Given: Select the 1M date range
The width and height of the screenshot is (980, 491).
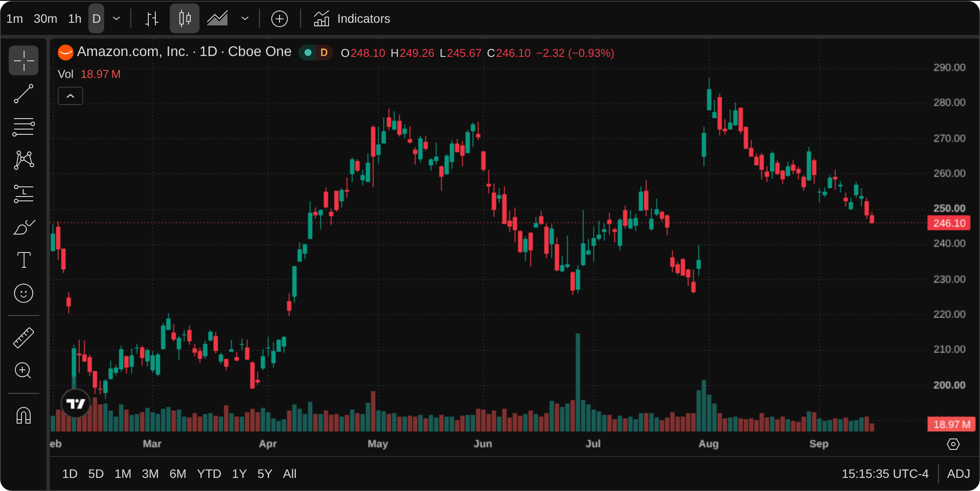Looking at the screenshot, I should 123,473.
